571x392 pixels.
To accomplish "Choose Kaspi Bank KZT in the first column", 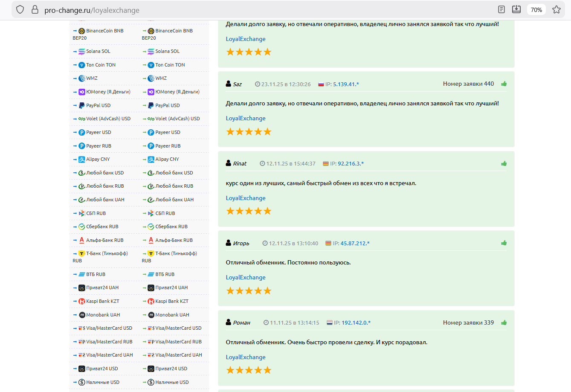I will click(102, 301).
